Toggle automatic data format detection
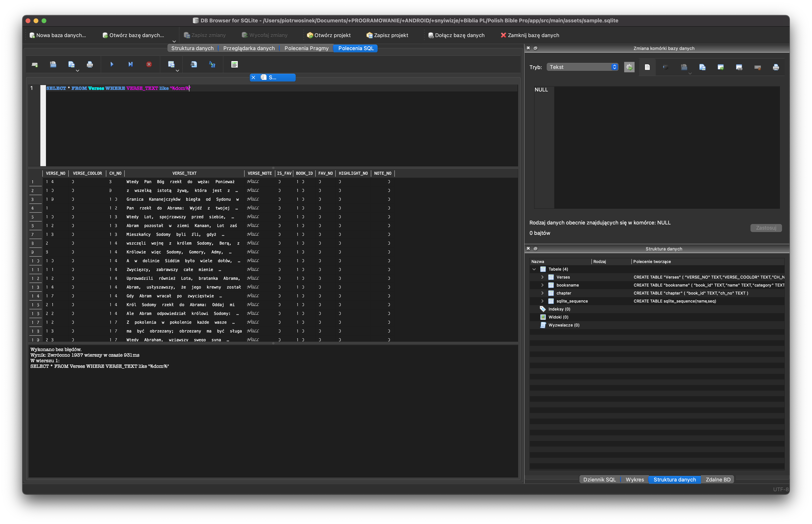812x524 pixels. coord(630,67)
